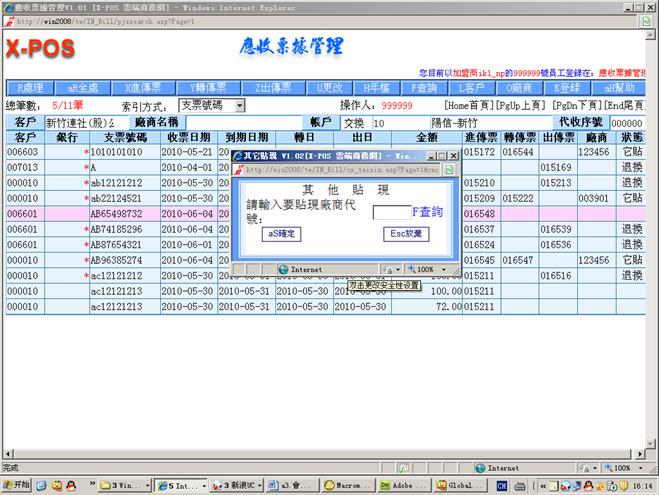The height and width of the screenshot is (495, 659).
Task: Click the aS確定 confirm button in popup
Action: click(x=281, y=233)
